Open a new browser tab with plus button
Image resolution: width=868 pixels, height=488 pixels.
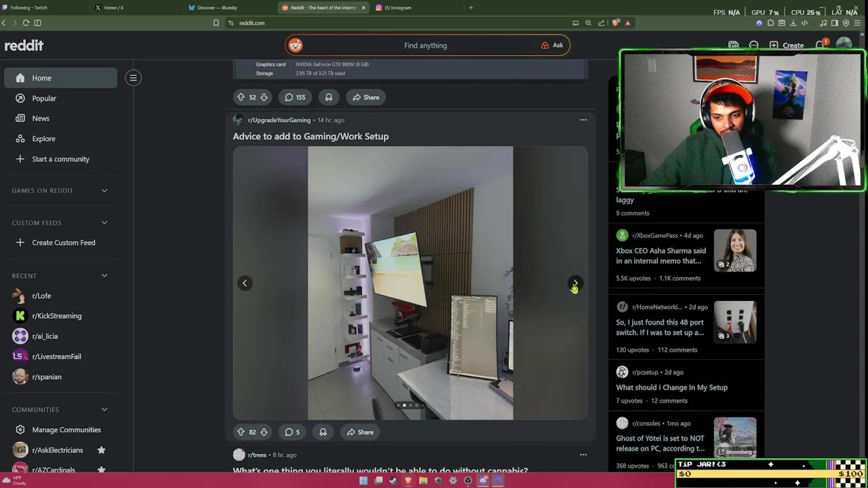(471, 7)
